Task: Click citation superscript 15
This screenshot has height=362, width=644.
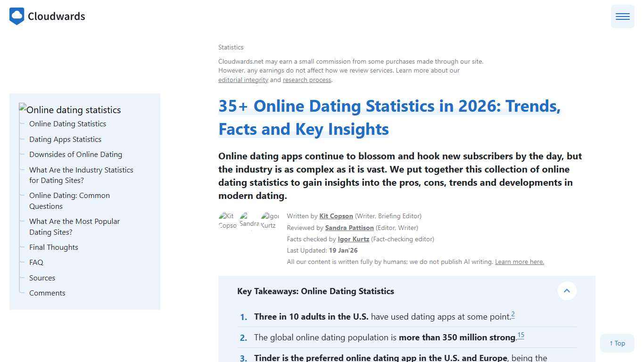Action: click(x=520, y=335)
